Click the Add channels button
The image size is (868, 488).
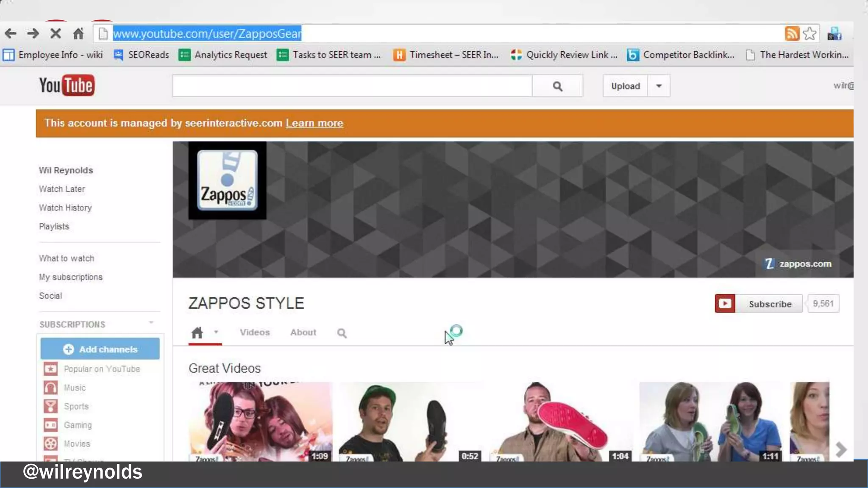[x=100, y=349]
